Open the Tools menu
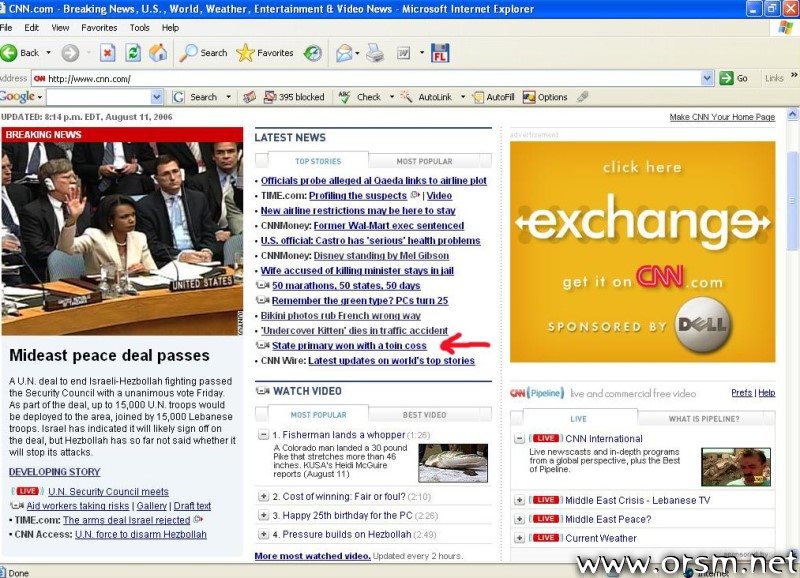The image size is (800, 578). [x=139, y=28]
